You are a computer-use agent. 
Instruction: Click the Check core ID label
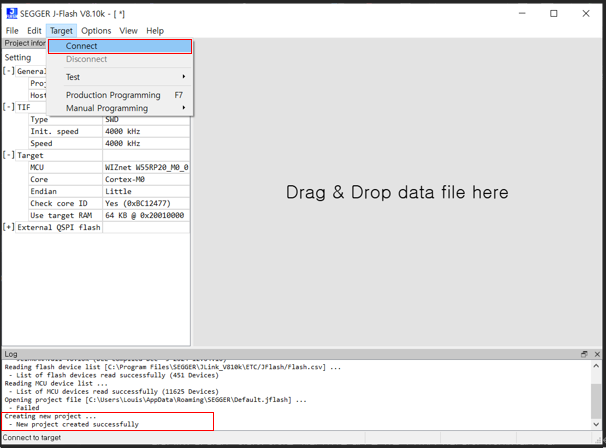pos(59,203)
